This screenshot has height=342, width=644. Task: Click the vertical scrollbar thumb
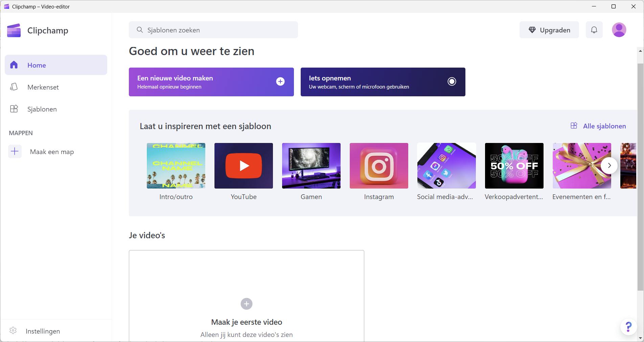click(x=640, y=177)
